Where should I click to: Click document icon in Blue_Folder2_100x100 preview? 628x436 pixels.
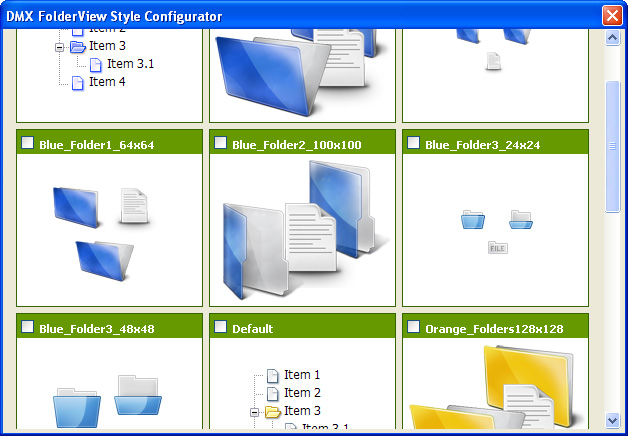click(312, 237)
